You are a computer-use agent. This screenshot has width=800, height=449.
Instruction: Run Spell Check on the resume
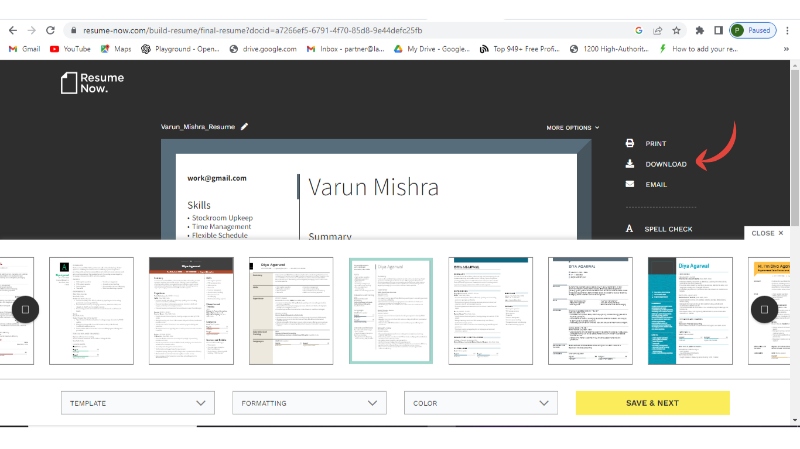(x=659, y=229)
